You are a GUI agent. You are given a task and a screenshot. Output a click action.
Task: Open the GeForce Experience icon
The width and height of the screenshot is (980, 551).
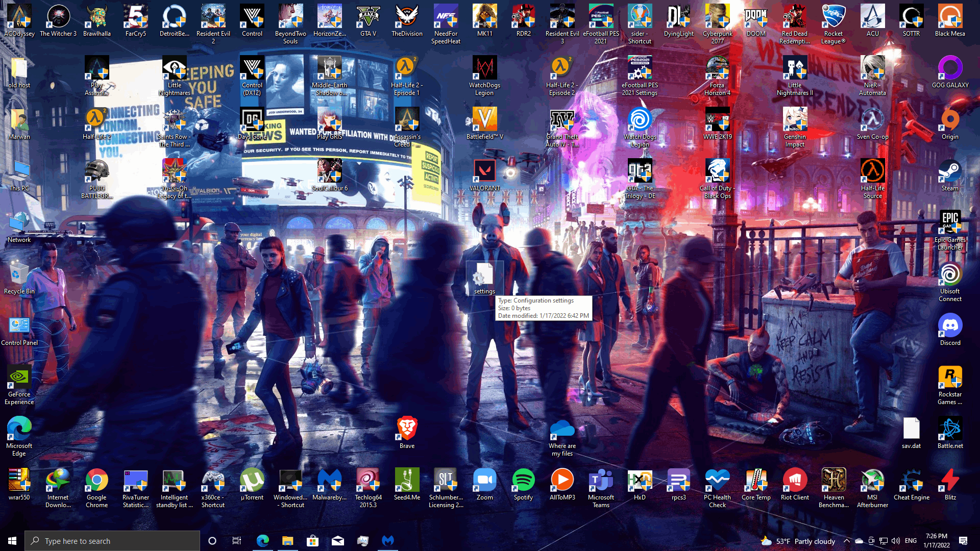click(x=19, y=385)
